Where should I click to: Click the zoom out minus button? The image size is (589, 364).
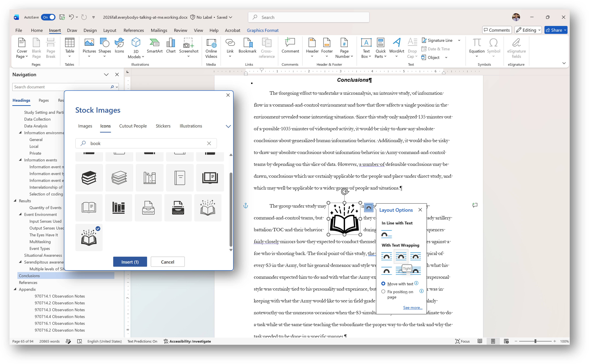coord(516,341)
